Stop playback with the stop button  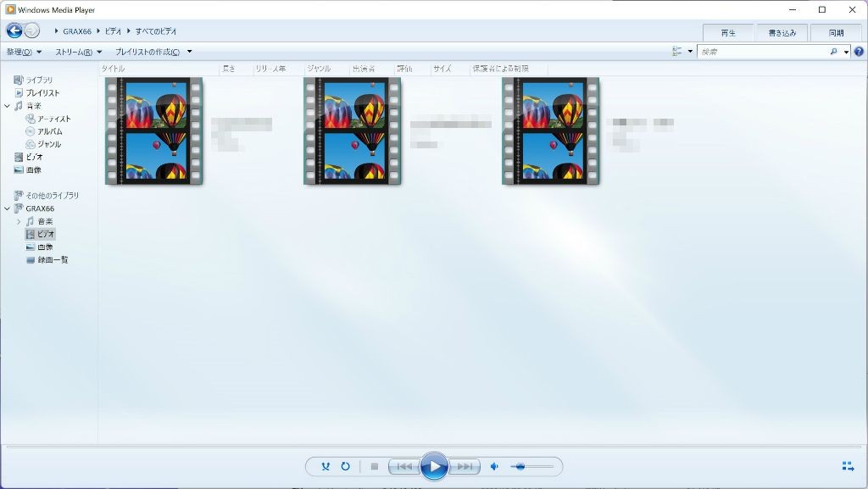click(375, 466)
